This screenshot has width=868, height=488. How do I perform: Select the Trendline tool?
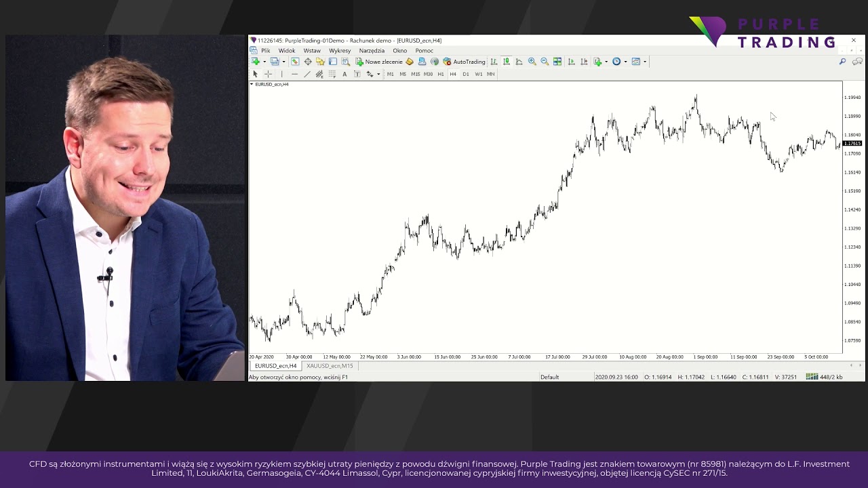tap(307, 74)
